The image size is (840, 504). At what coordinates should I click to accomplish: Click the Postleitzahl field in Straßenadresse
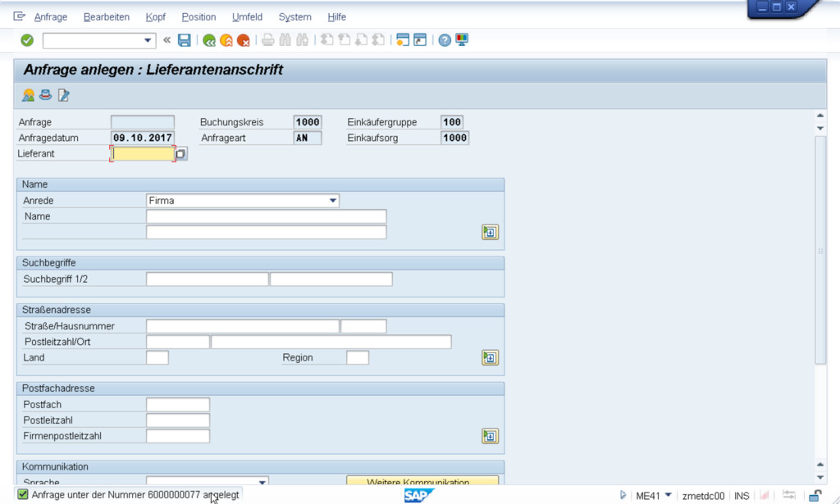(178, 342)
